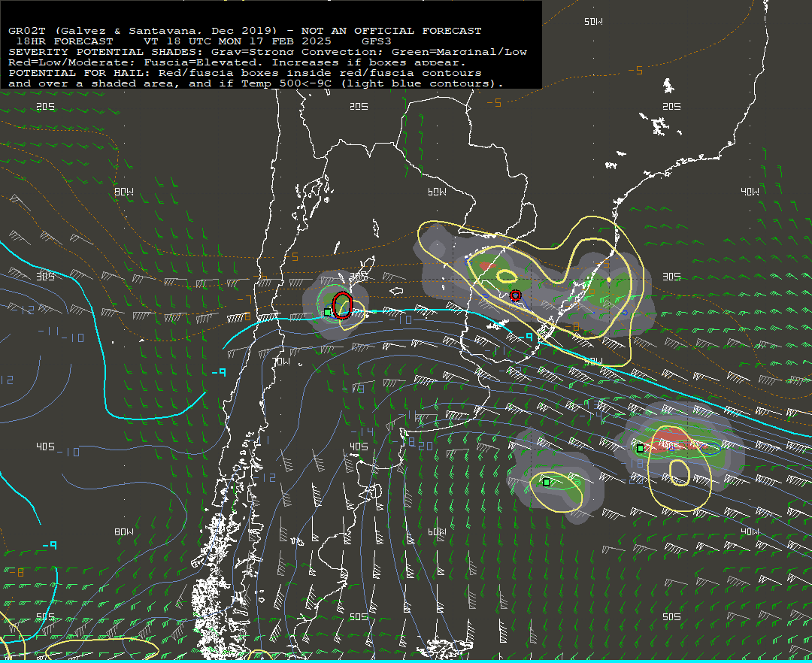Select the green square next to the red shaded ocean area

641,448
